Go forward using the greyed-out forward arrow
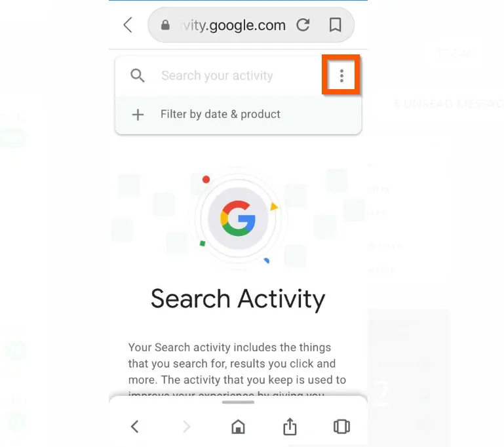The width and height of the screenshot is (504, 447). 187,427
